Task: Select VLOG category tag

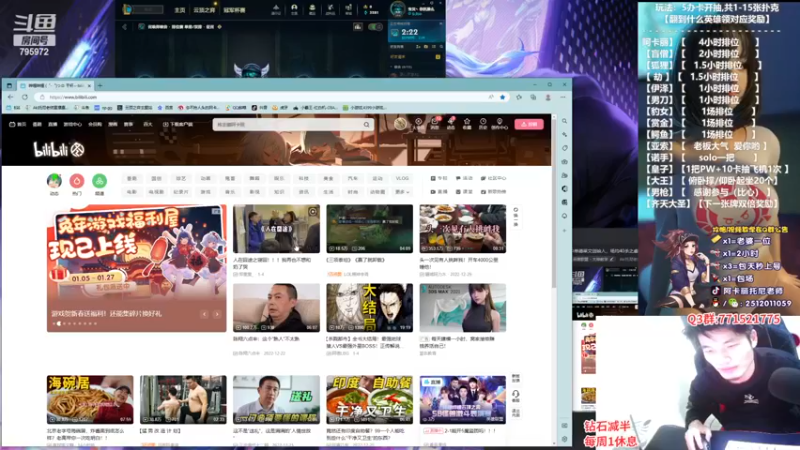Action: click(402, 179)
